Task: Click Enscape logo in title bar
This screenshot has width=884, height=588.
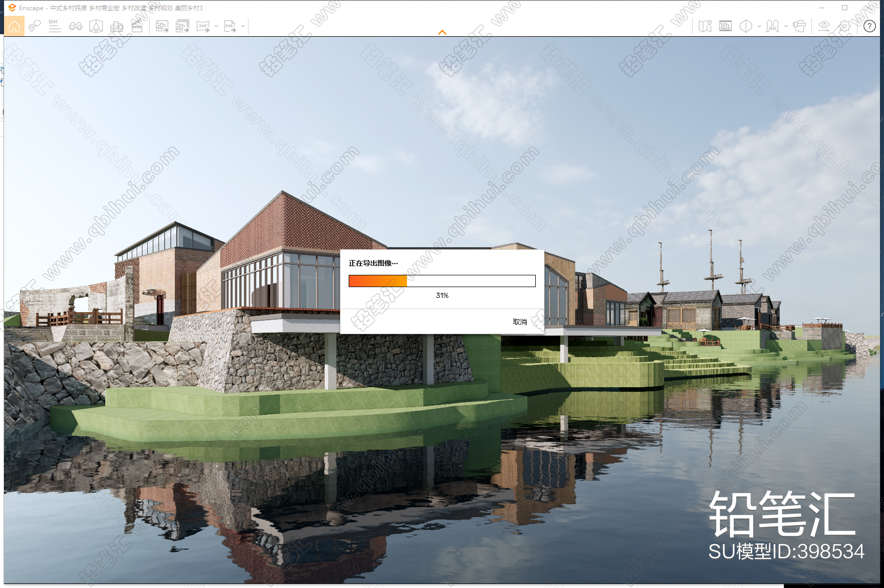Action: point(12,8)
